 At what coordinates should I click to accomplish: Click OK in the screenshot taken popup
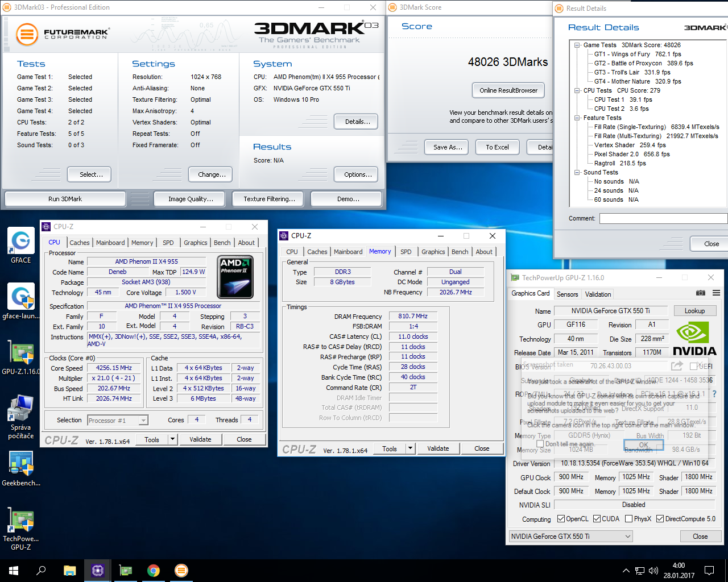pos(643,445)
